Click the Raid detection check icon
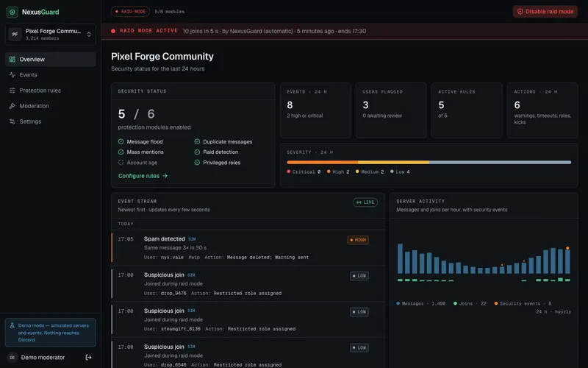This screenshot has height=368, width=588. click(197, 152)
